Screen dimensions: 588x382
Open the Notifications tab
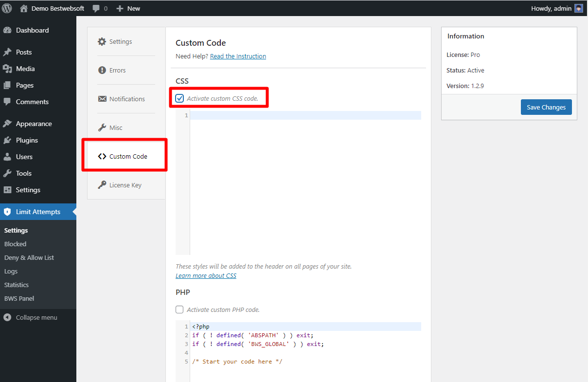[x=126, y=99]
